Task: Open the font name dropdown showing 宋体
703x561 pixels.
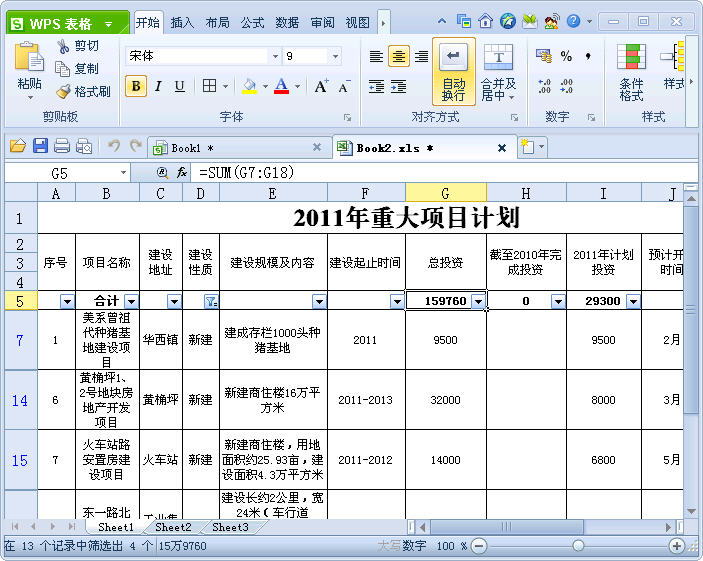Action: click(275, 57)
